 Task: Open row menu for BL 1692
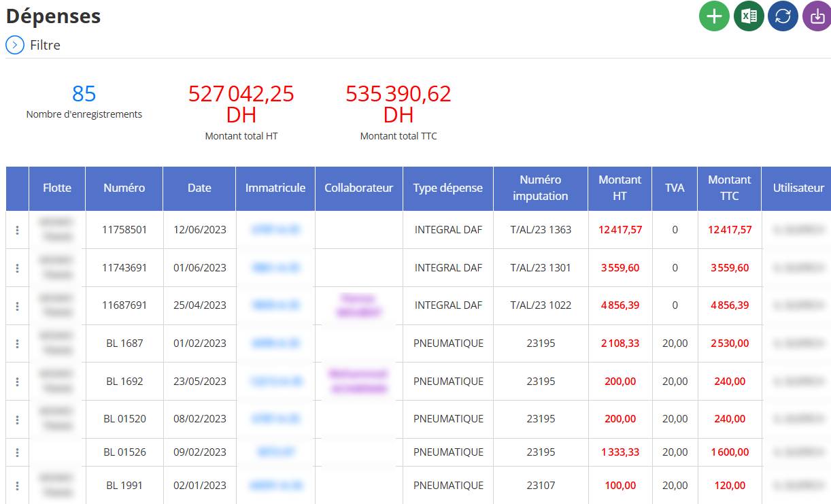17,382
